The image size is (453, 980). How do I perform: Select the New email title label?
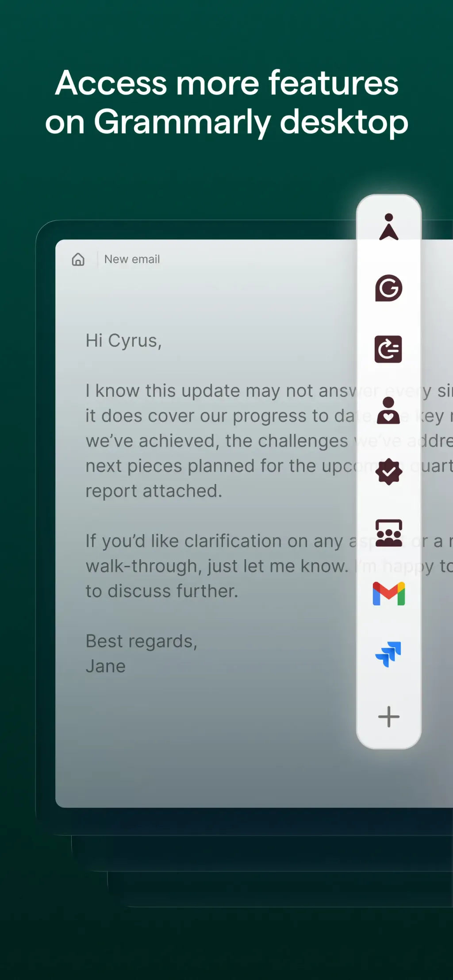click(x=132, y=259)
